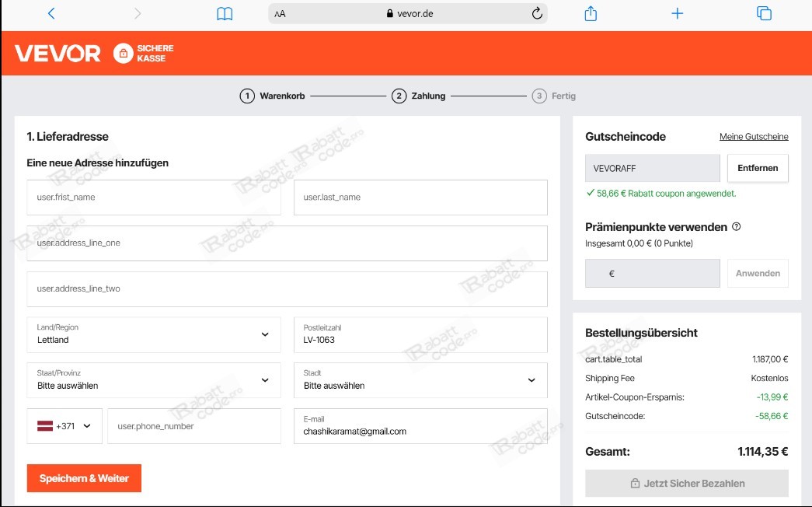This screenshot has height=507, width=812.
Task: Click the Shipping Fee value Kostenlos
Action: 769,378
